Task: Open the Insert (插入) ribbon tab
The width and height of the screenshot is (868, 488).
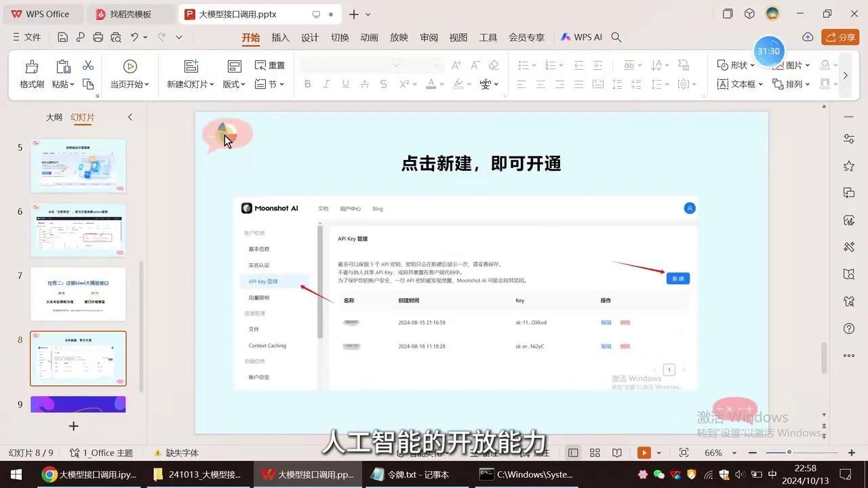Action: tap(280, 37)
